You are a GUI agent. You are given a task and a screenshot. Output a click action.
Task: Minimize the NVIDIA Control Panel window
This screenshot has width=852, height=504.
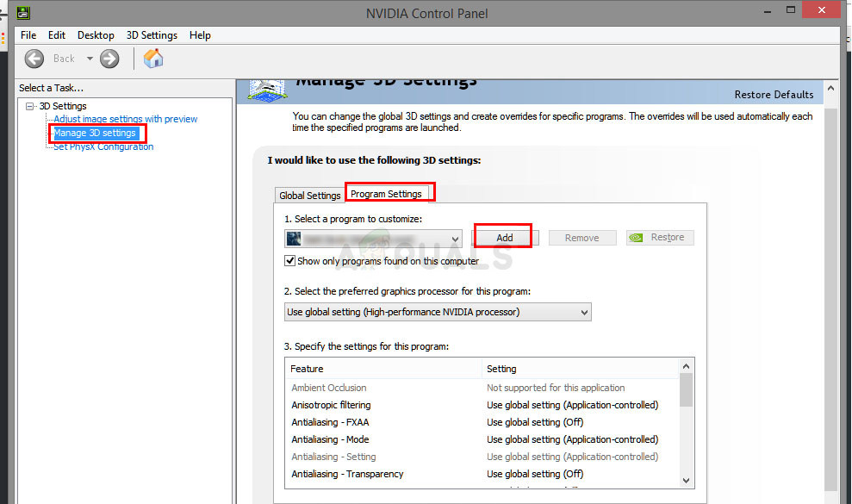768,11
